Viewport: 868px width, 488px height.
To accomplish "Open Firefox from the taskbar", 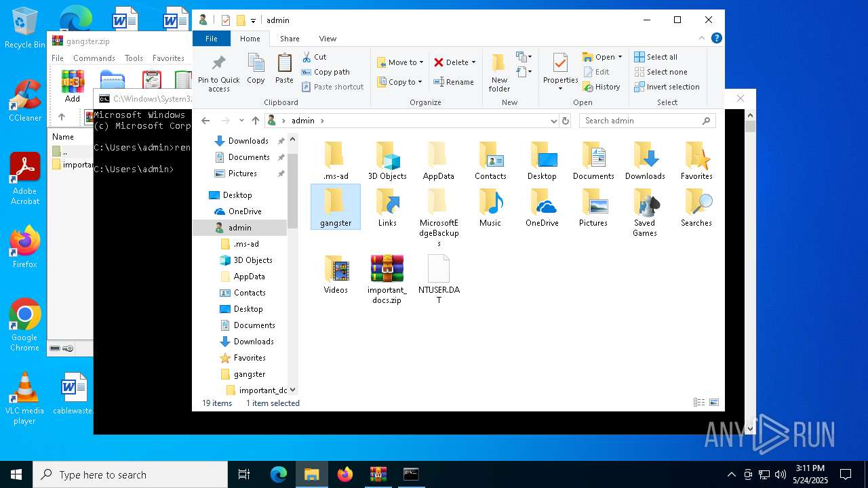I will point(345,474).
